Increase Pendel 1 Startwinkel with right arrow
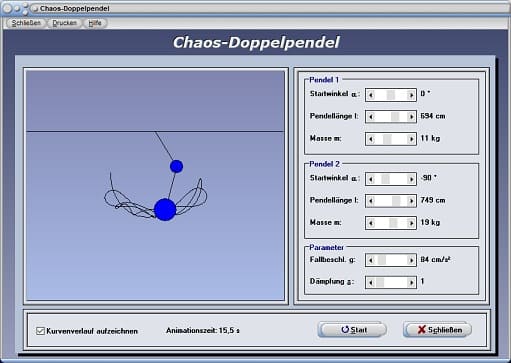This screenshot has width=511, height=363. point(411,95)
